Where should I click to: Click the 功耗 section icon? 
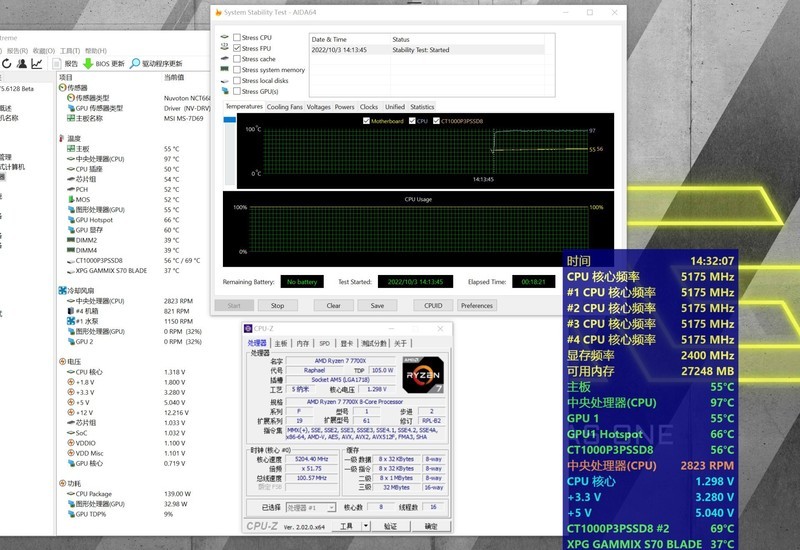tap(62, 483)
